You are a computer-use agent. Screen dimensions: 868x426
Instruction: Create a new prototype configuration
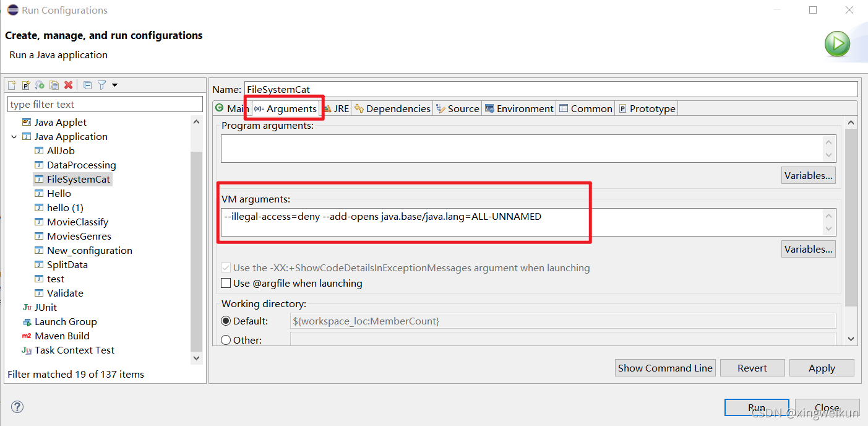click(x=26, y=85)
